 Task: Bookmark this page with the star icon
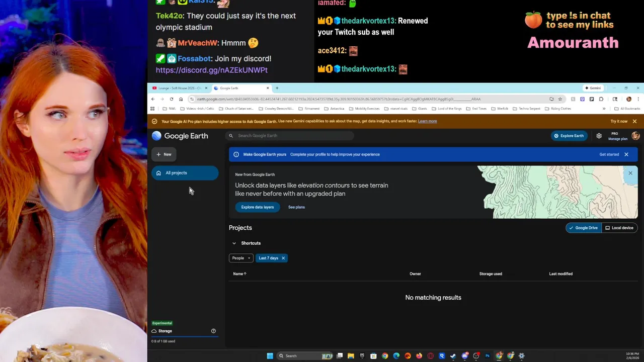click(560, 99)
